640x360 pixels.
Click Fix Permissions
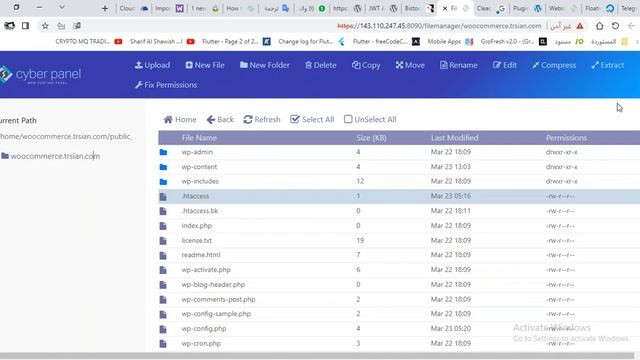pyautogui.click(x=166, y=85)
